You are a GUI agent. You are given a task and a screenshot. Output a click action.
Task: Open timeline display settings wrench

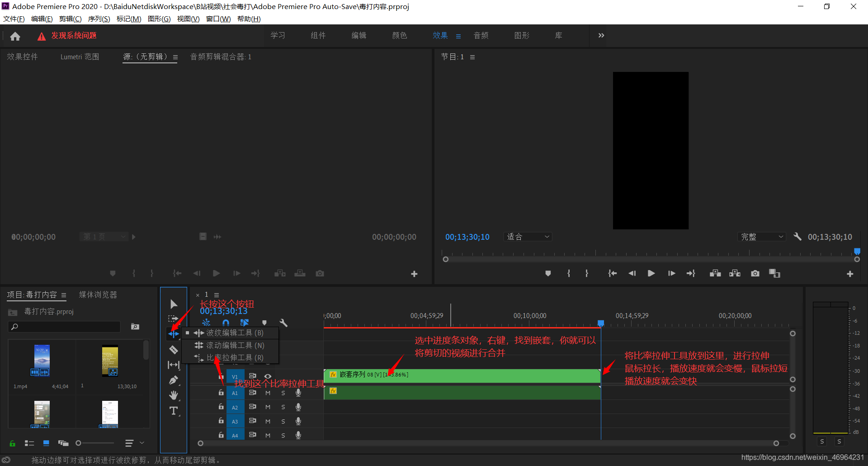click(x=283, y=323)
